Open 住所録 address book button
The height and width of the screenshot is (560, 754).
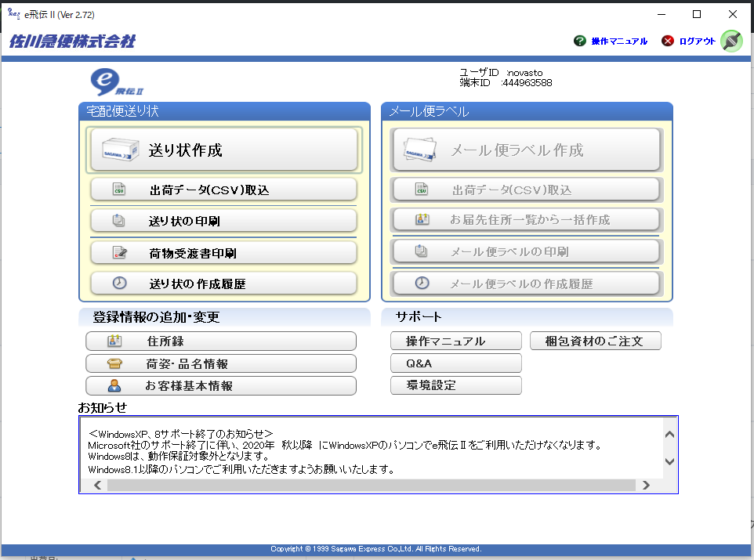click(221, 341)
